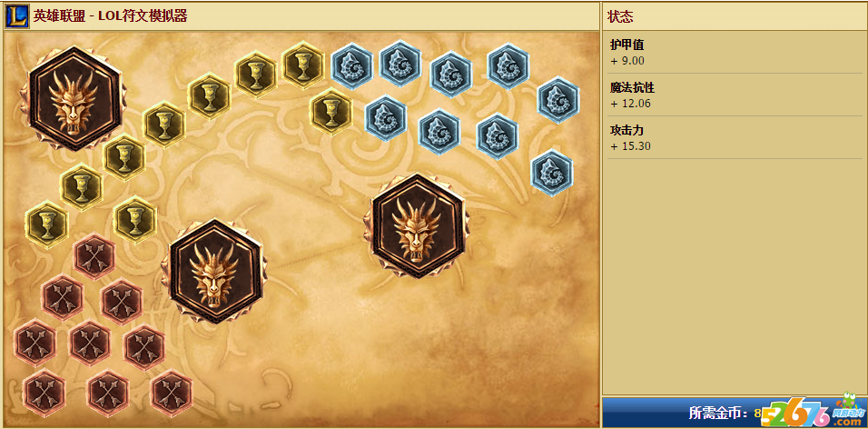Click the LOL logo icon in title bar
Viewport: 868px width, 429px height.
[x=17, y=16]
